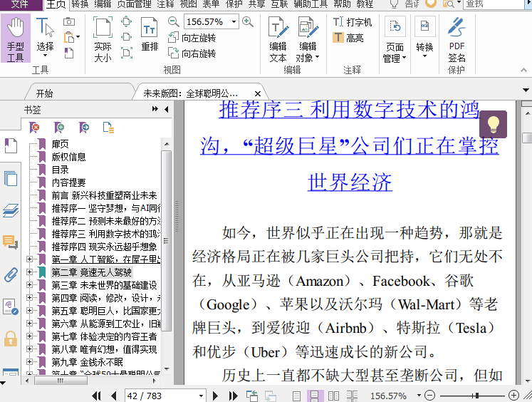The height and width of the screenshot is (402, 532).
Task: Rotate view right (向右旋转)
Action: point(192,53)
